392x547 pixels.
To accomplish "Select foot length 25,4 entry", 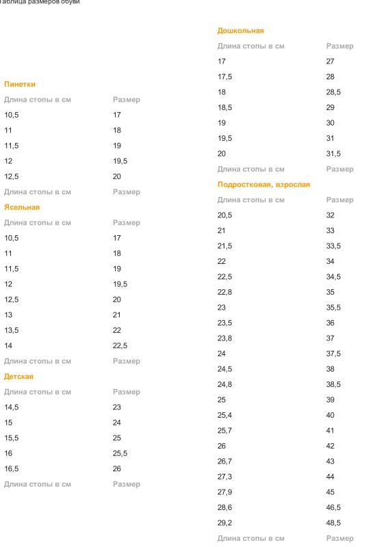I will [224, 415].
